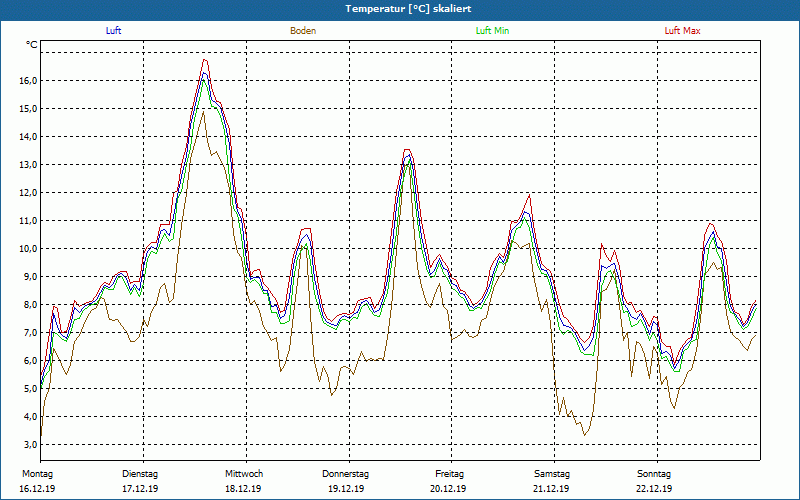The image size is (800, 500).
Task: Click the 10,0 y-axis value
Action: (x=28, y=249)
